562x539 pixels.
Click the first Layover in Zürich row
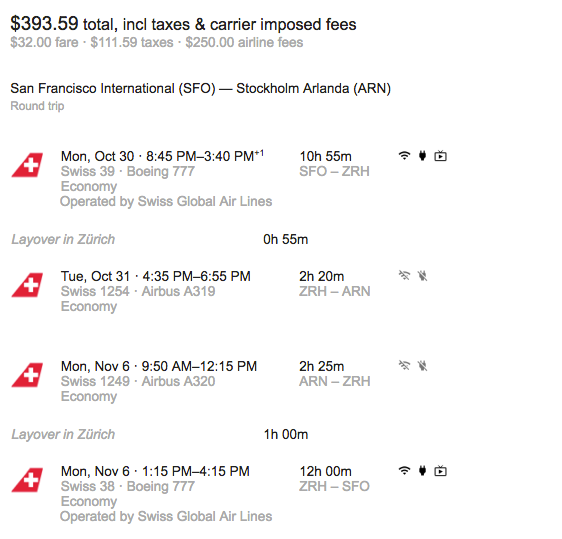pyautogui.click(x=159, y=239)
